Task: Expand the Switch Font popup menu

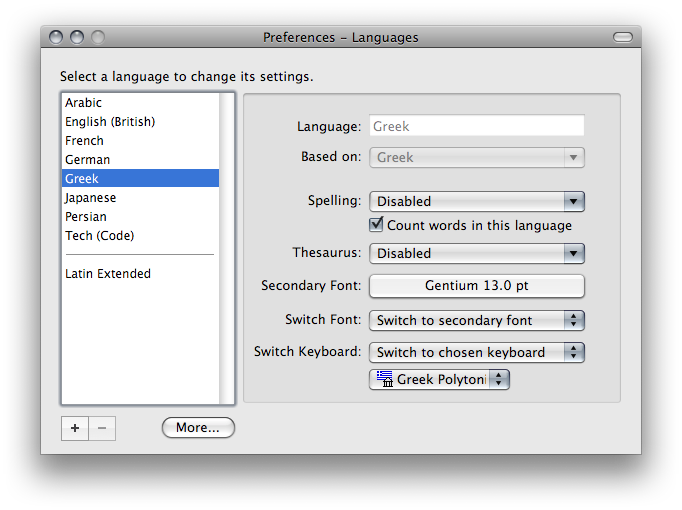Action: coord(476,321)
